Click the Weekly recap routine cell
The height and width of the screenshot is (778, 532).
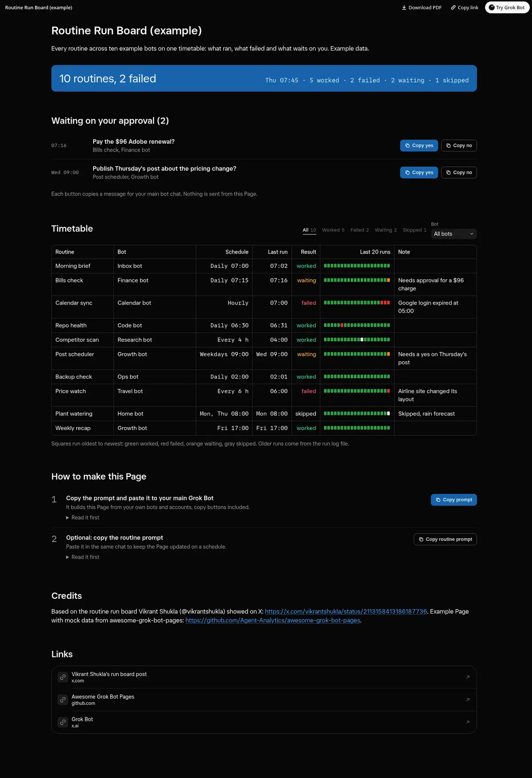coord(82,428)
